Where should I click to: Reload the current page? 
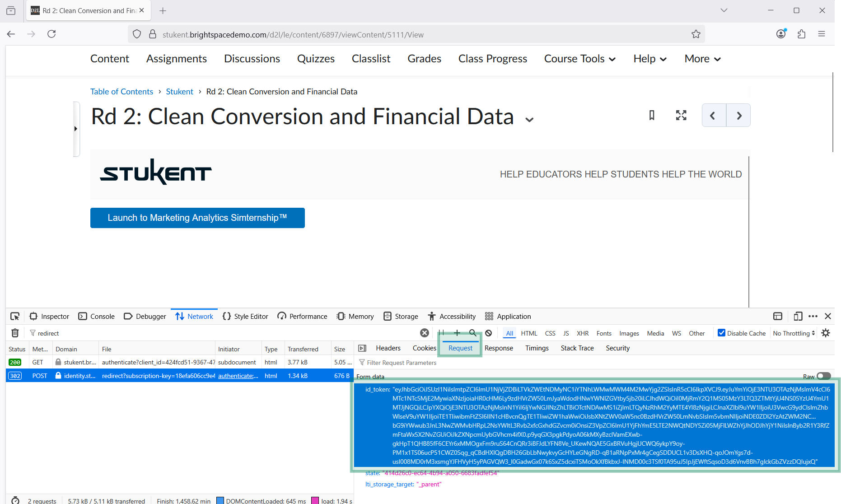pos(51,34)
